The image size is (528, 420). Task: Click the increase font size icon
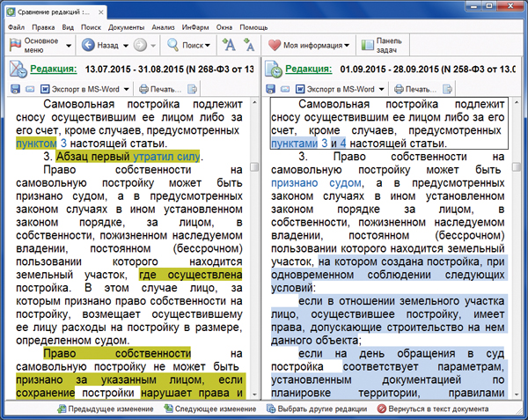tap(229, 44)
